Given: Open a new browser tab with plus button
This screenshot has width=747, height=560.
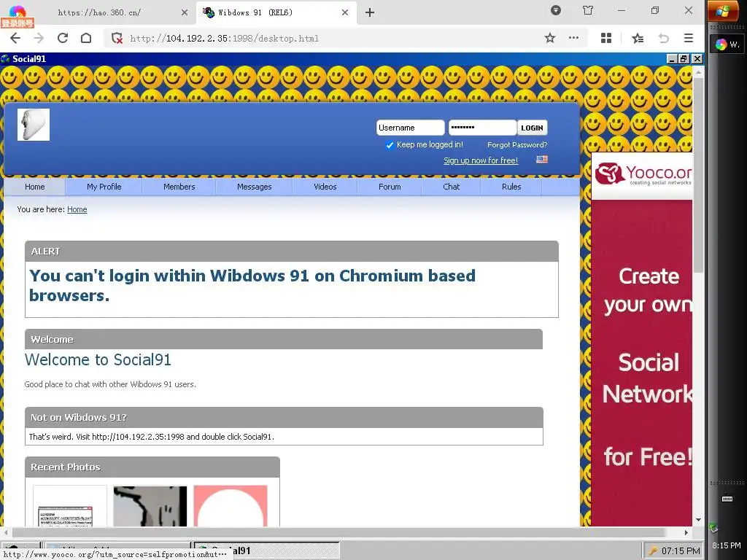Looking at the screenshot, I should (x=370, y=13).
